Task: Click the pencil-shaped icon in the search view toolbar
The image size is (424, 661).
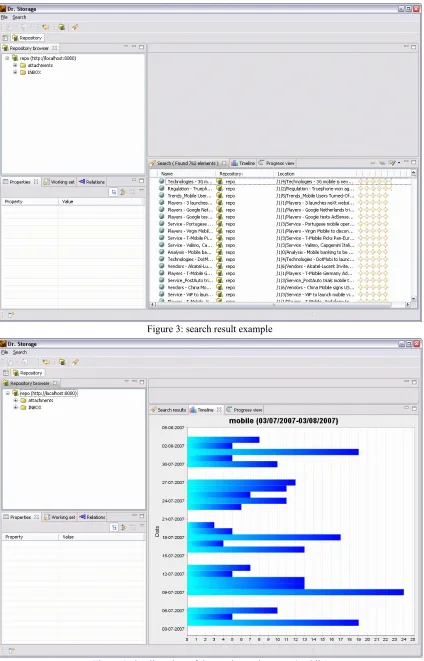Action: pyautogui.click(x=393, y=163)
